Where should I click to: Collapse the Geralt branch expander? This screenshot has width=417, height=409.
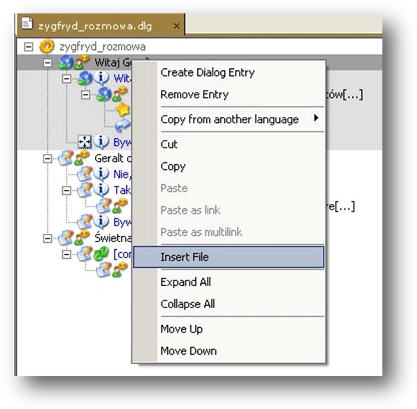coord(48,158)
